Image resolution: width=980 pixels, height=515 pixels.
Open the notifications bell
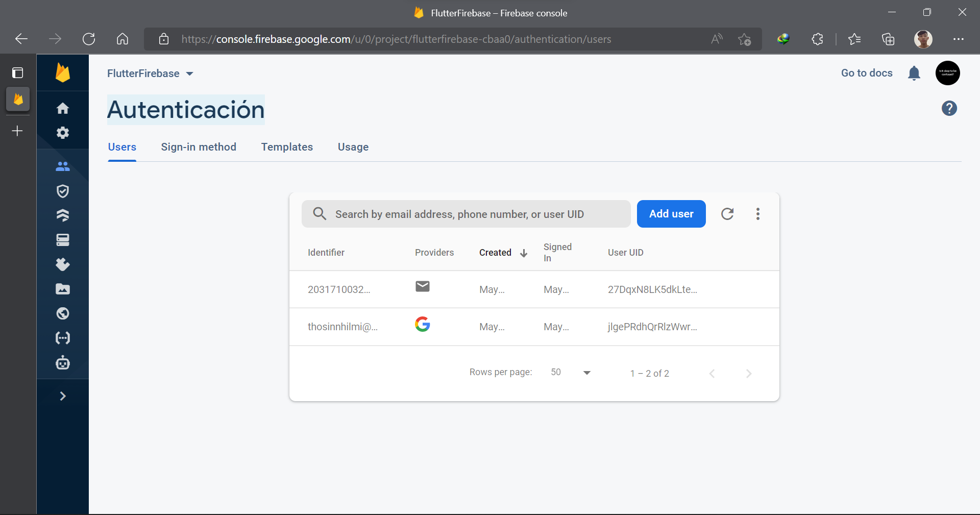[x=914, y=73]
